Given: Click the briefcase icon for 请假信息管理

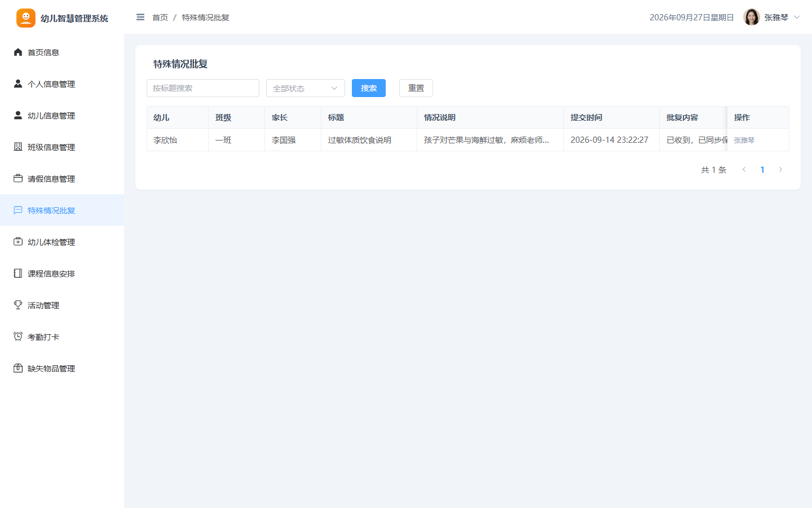Looking at the screenshot, I should coord(18,178).
